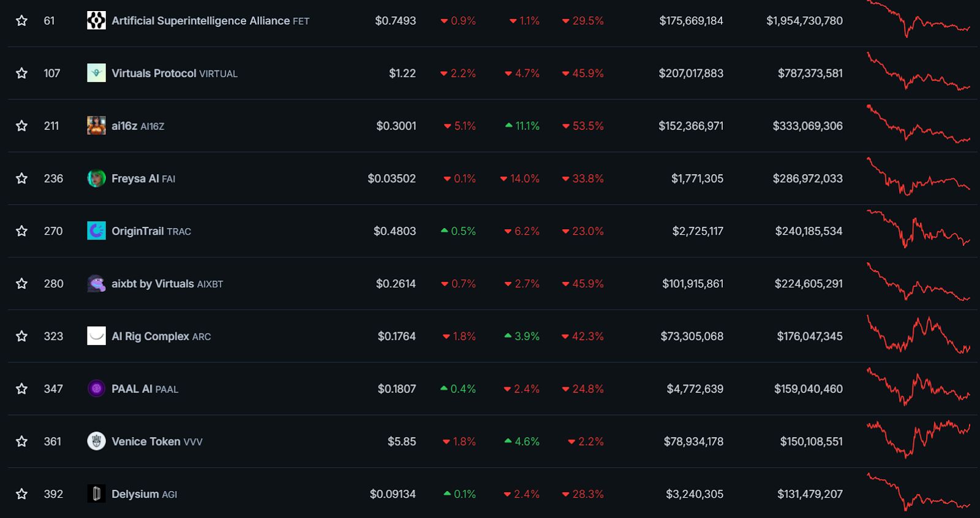Open the ai16z coin page link
Viewport: 980px width, 518px height.
138,126
